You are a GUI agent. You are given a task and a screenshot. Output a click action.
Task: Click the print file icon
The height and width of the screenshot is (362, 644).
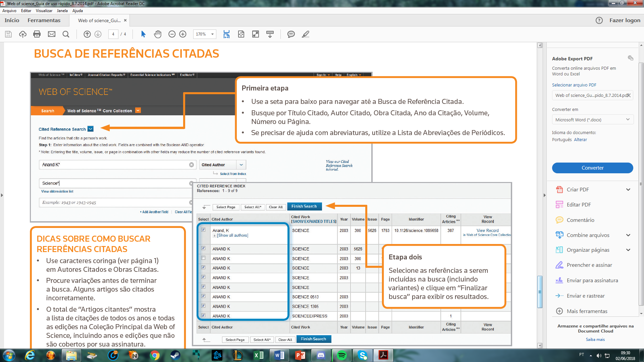[x=37, y=34]
